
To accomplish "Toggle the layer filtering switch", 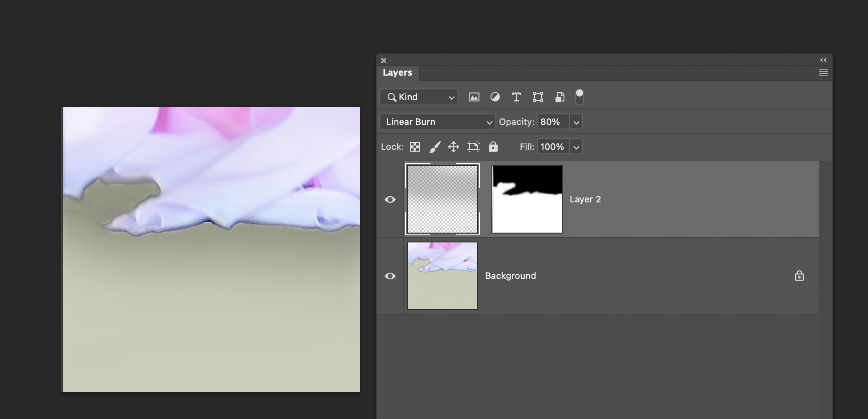I will 579,97.
